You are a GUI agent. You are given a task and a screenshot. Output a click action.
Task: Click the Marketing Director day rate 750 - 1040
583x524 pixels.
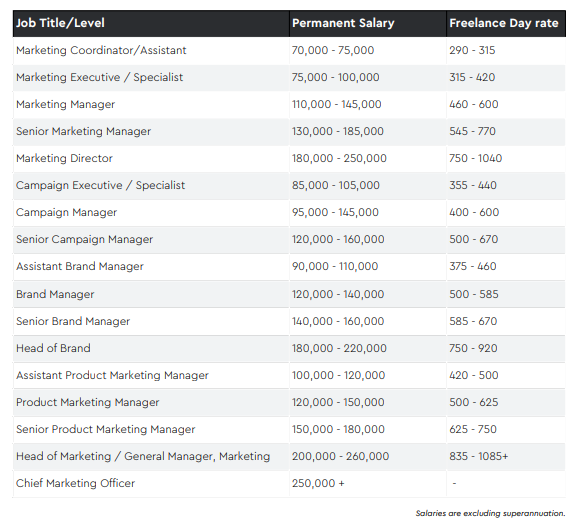(x=476, y=158)
